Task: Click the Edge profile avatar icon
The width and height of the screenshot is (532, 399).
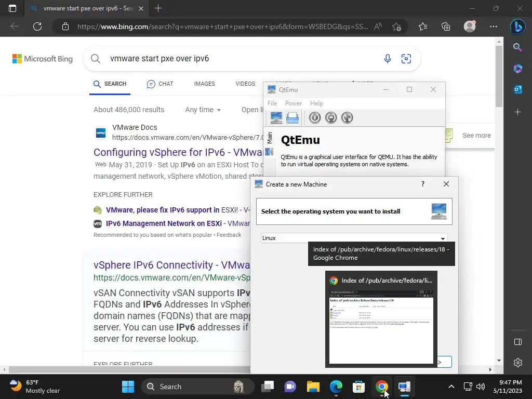Action: (470, 26)
